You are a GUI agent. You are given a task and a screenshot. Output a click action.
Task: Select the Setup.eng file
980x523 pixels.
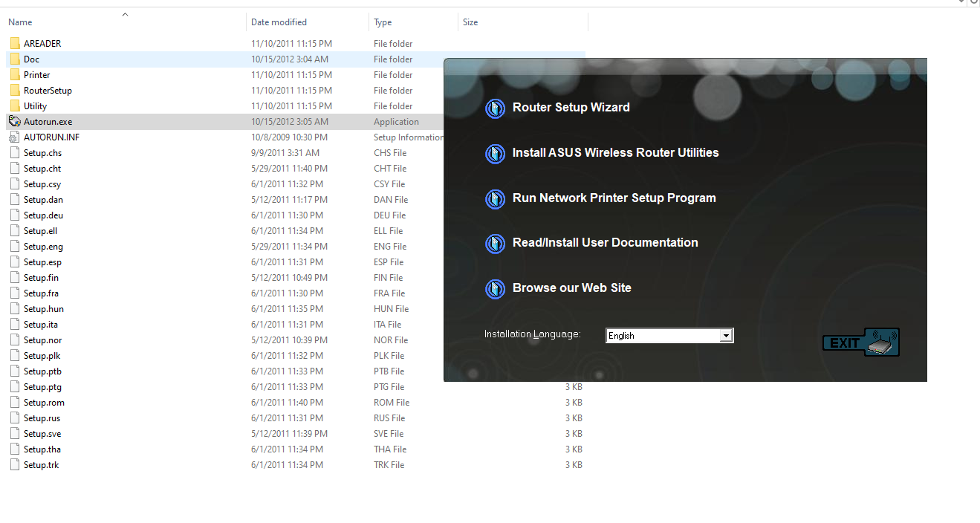click(x=43, y=247)
